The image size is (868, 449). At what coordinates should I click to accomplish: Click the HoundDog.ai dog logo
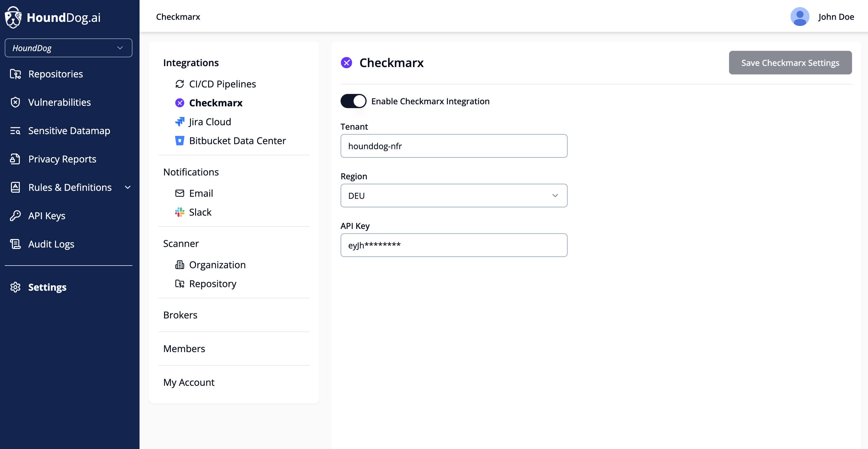(13, 17)
